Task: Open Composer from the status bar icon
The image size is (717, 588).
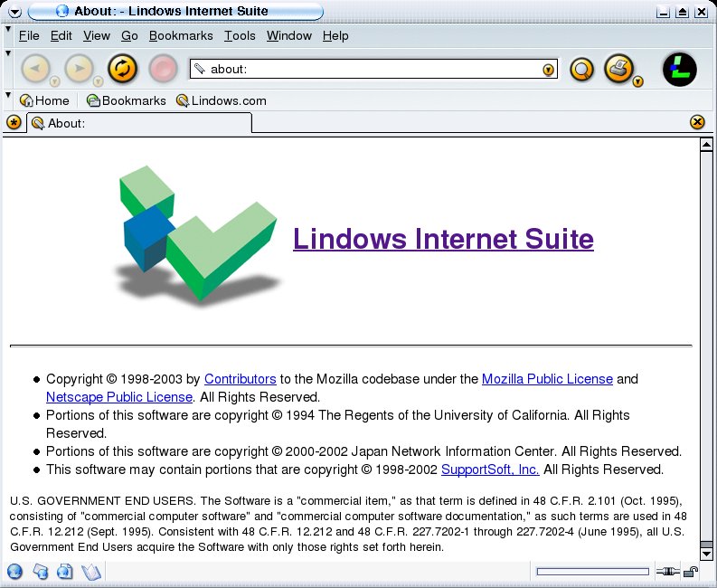Action: tap(65, 572)
